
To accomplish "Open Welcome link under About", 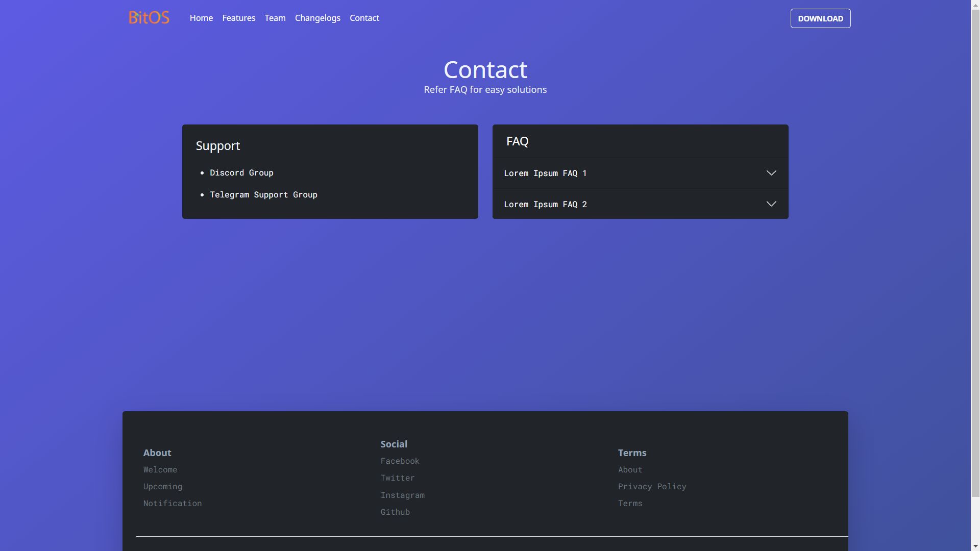I will (x=160, y=470).
